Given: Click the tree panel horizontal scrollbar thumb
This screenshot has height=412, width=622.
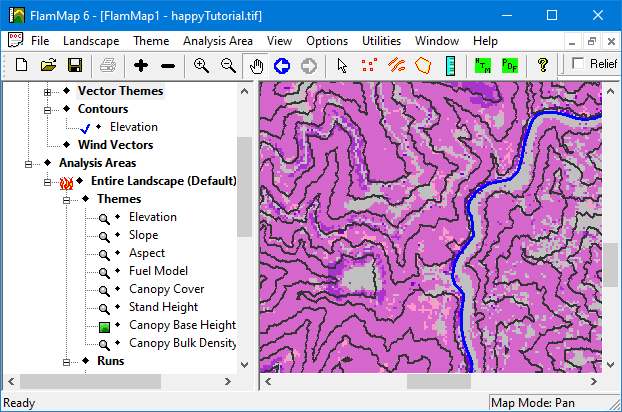Looking at the screenshot, I should 91,381.
